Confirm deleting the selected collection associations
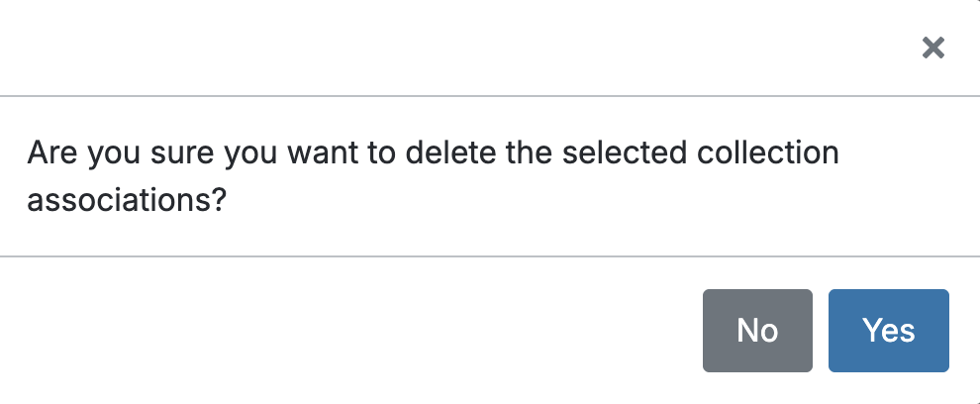The height and width of the screenshot is (404, 980). click(888, 331)
